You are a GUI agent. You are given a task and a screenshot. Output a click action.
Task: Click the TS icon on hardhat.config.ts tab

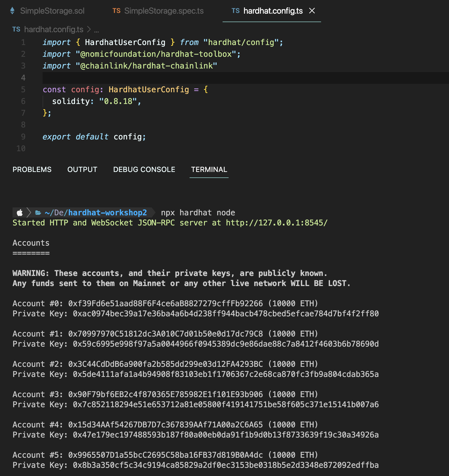235,11
